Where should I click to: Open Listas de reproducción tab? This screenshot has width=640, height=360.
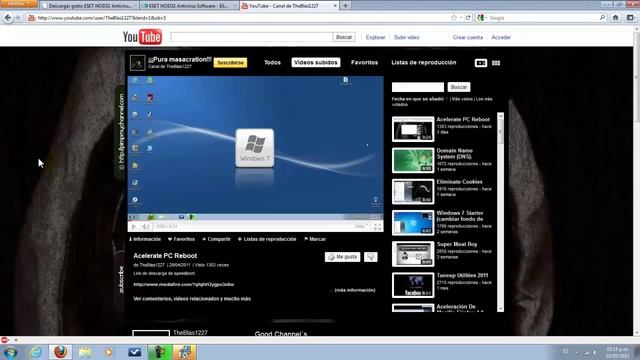[424, 62]
